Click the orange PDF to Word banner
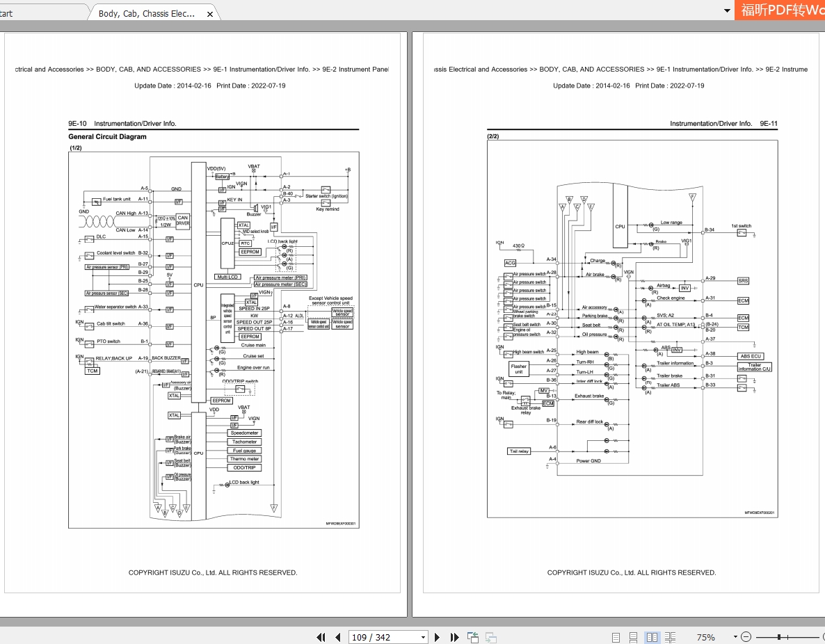Viewport: 825px width, 644px height. [x=780, y=10]
